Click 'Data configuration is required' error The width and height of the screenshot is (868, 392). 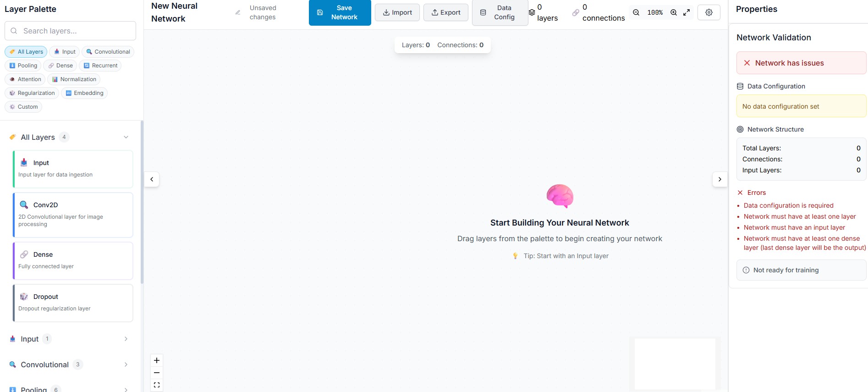(x=788, y=205)
